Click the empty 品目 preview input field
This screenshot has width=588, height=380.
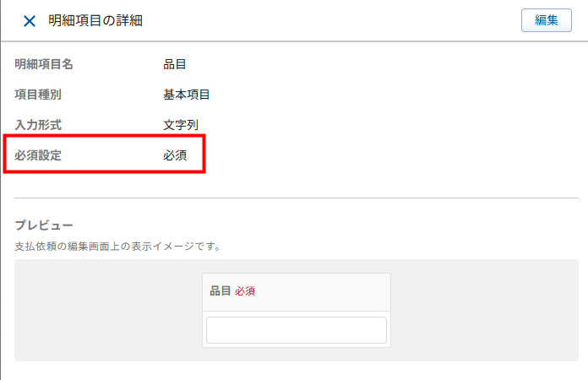click(297, 330)
